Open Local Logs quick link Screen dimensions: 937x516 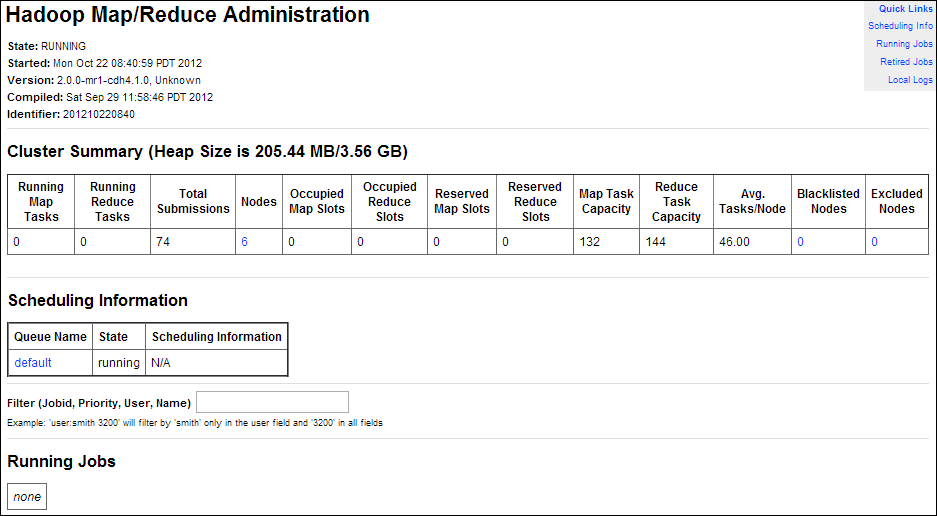click(x=910, y=80)
